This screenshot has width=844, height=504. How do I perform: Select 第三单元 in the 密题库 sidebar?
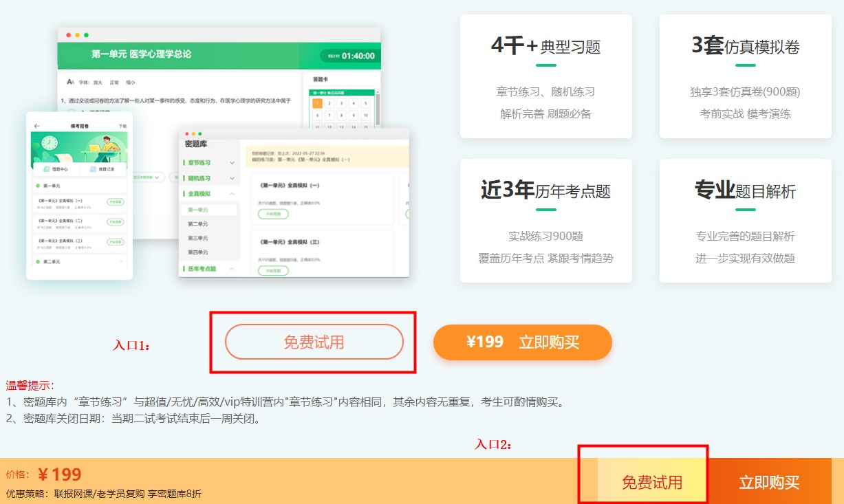click(198, 238)
